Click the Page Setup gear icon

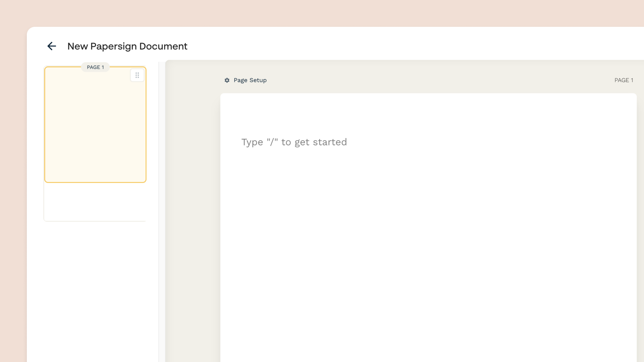[x=227, y=80]
